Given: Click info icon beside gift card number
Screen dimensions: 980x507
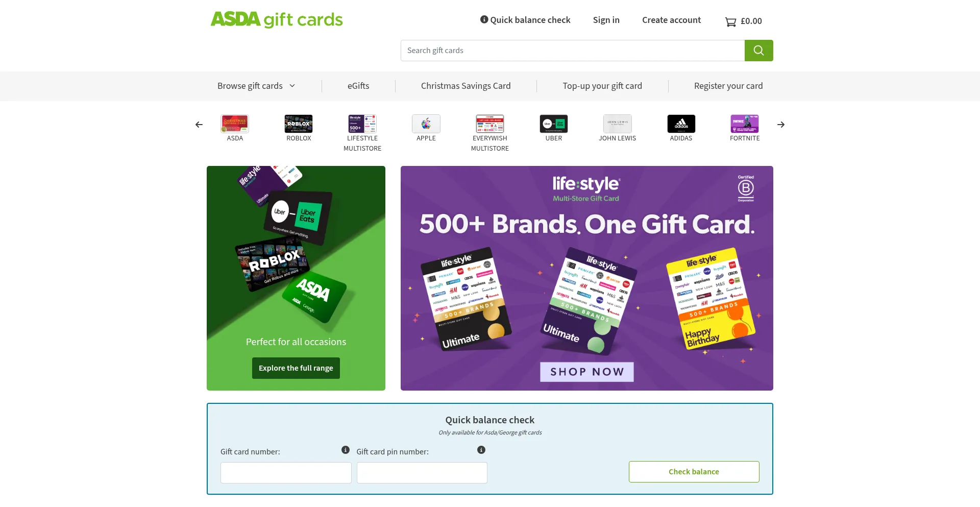Looking at the screenshot, I should click(346, 450).
